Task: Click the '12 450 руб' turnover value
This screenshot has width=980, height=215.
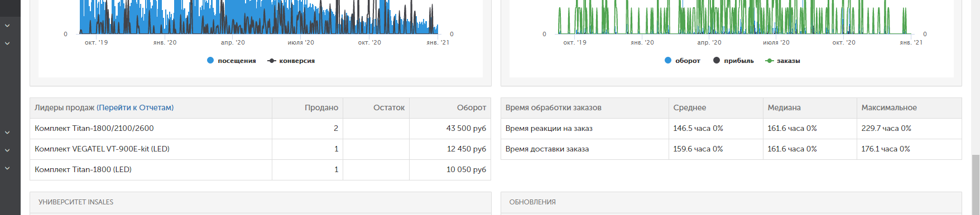Action: pos(467,149)
